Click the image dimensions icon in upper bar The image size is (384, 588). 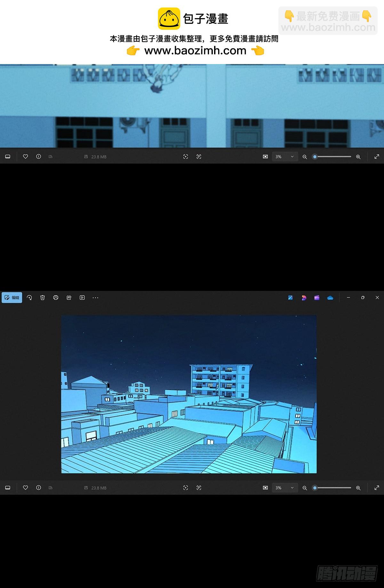pyautogui.click(x=51, y=157)
